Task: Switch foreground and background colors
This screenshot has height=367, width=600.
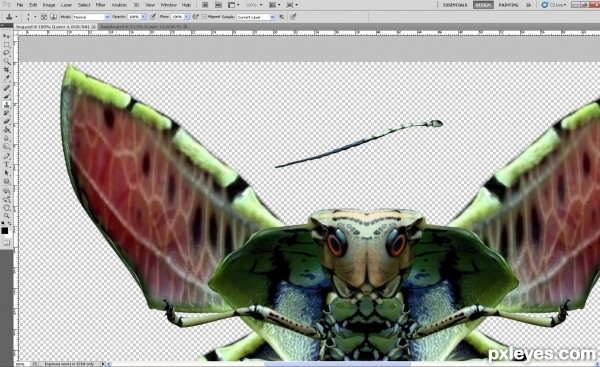Action: pos(10,223)
